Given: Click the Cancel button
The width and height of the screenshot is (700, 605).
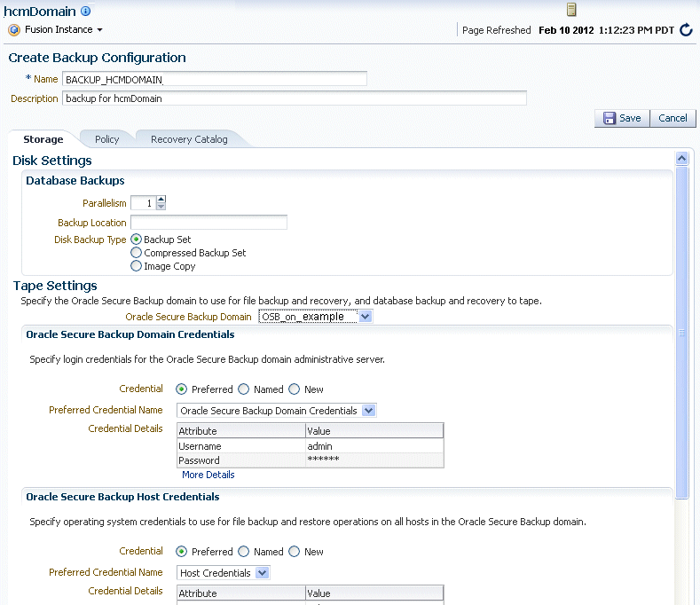Looking at the screenshot, I should point(672,118).
